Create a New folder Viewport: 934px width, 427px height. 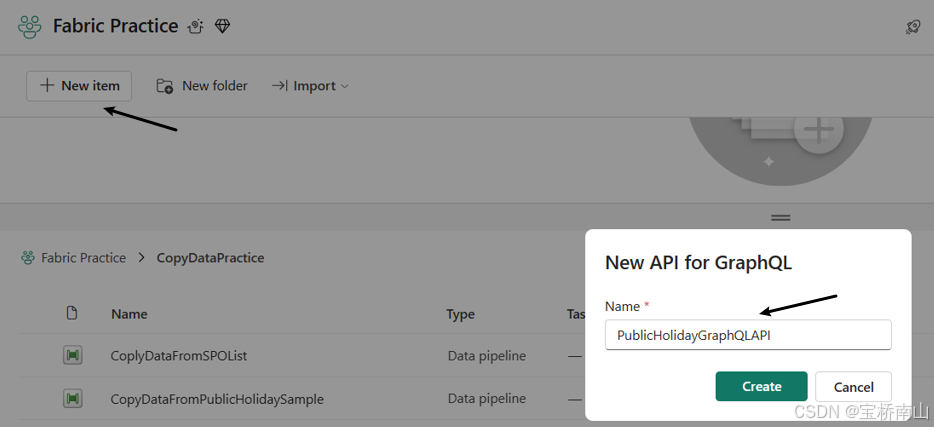[x=202, y=86]
